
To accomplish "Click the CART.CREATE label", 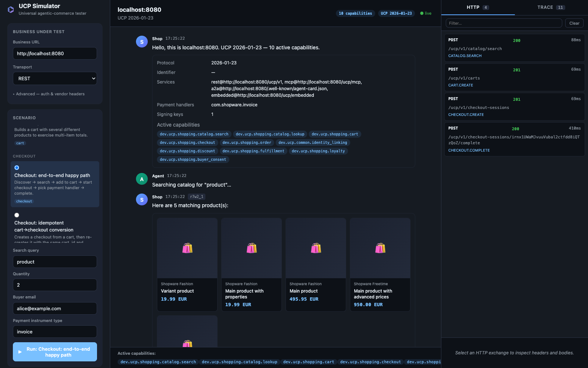I will click(460, 85).
